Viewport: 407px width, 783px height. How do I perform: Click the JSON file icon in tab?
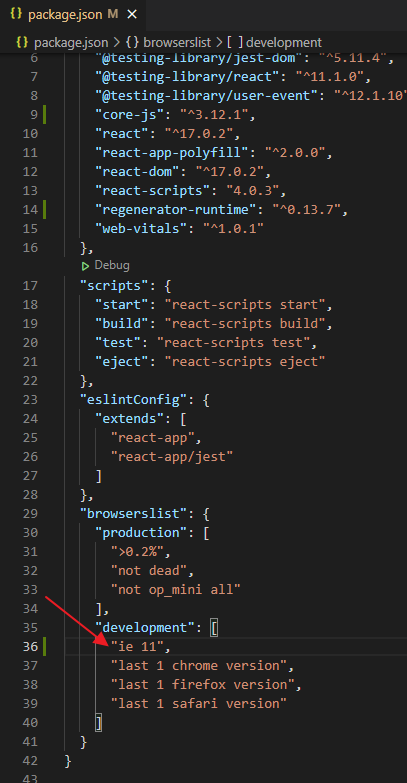[16, 14]
